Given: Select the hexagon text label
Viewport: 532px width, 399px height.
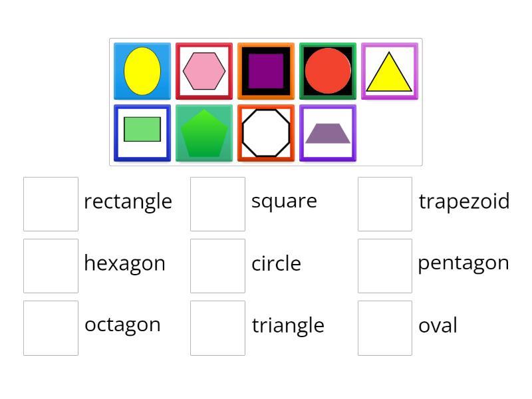Looking at the screenshot, I should coord(125,263).
